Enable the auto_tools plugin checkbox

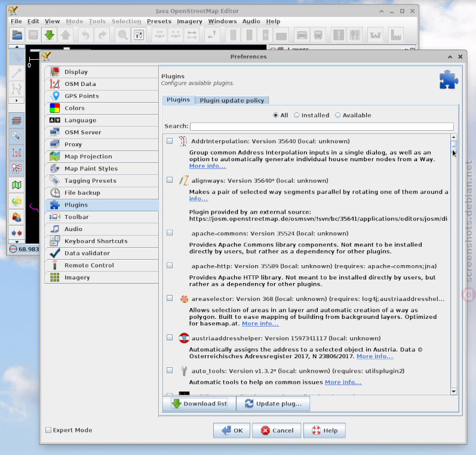(170, 370)
